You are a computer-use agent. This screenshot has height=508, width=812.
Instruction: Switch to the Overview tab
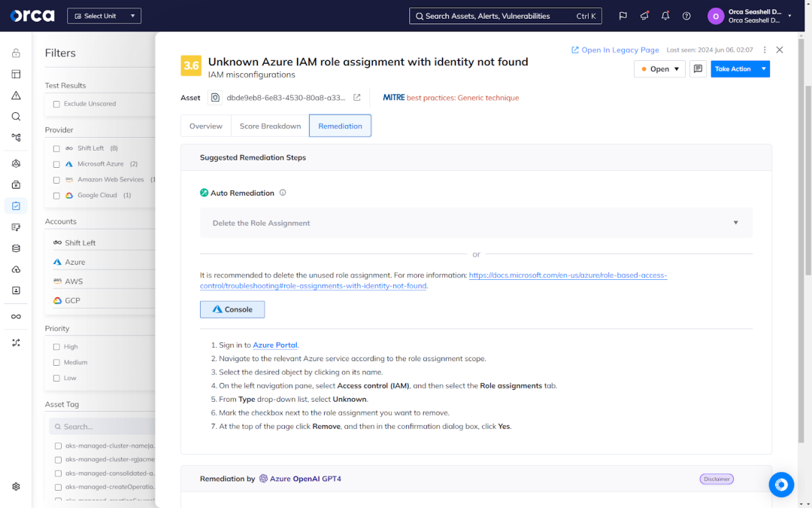[x=205, y=126]
